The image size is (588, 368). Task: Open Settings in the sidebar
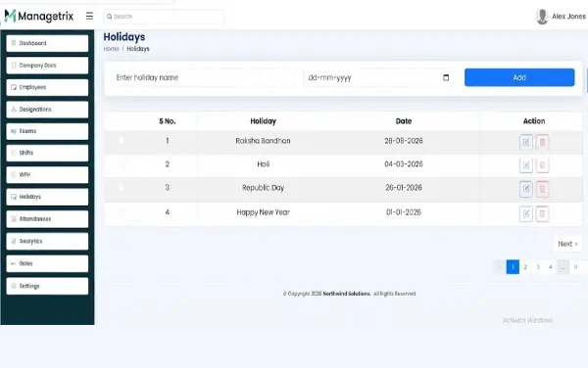[47, 286]
